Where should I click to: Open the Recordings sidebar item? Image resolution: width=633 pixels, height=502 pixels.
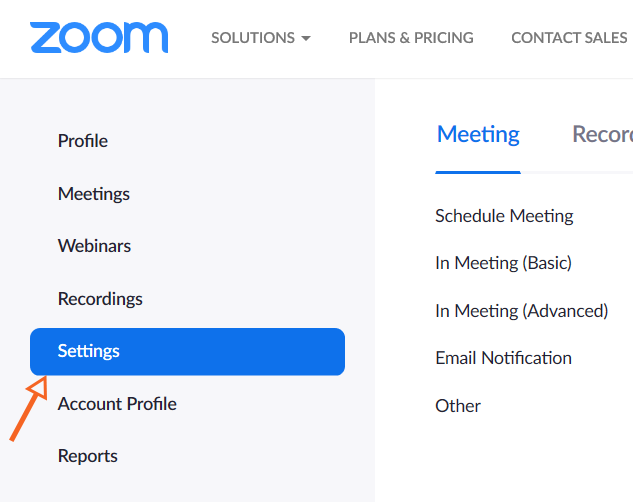(x=100, y=299)
